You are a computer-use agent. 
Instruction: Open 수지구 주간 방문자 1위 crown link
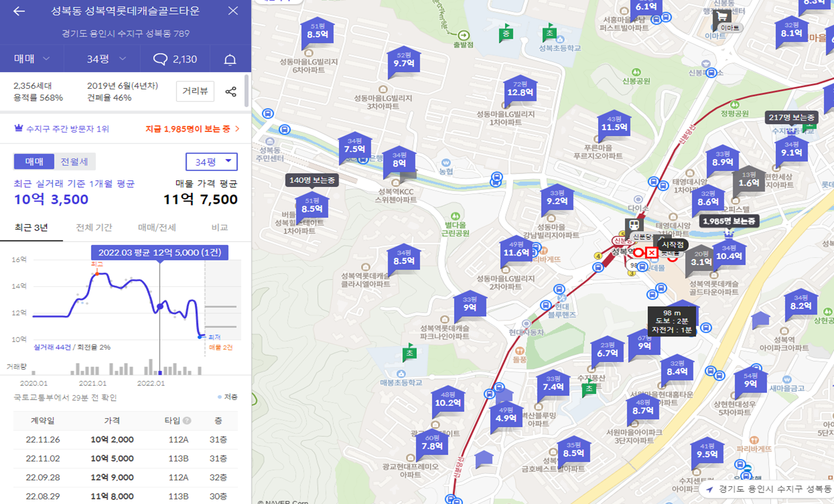click(x=62, y=129)
